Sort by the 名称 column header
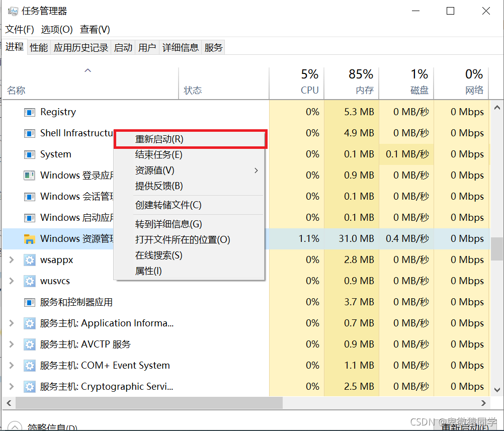 91,83
